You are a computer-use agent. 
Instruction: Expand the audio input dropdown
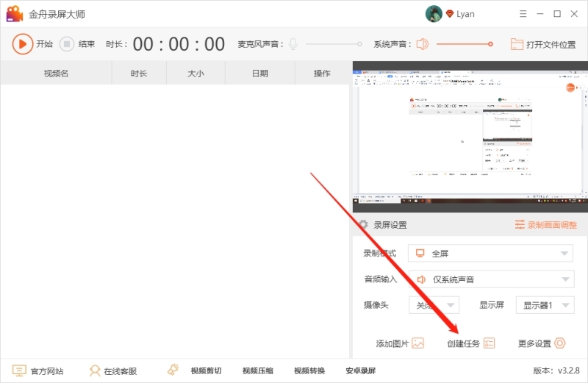[490, 279]
